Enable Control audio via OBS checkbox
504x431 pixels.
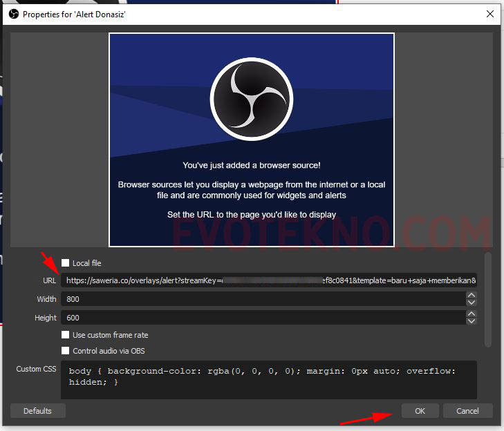tap(66, 351)
